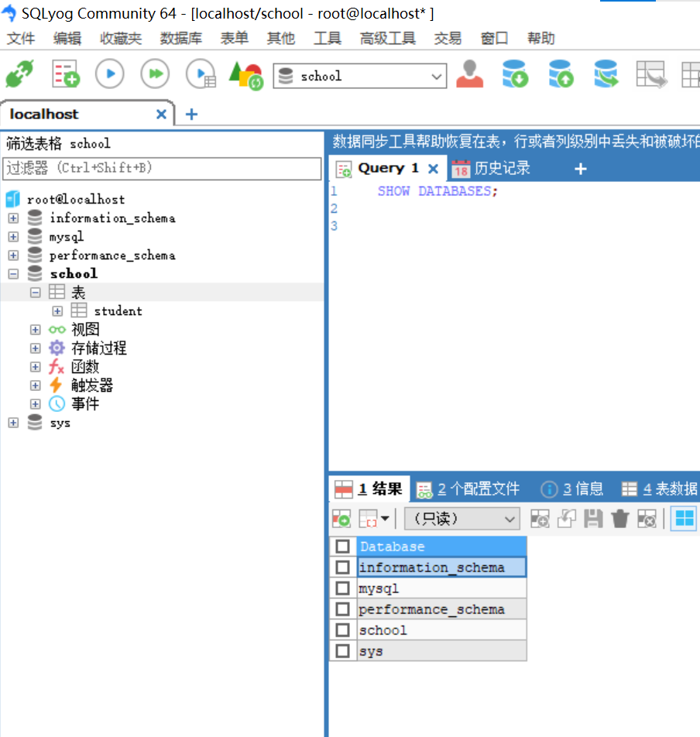700x737 pixels.
Task: Click the new connection icon in toolbar
Action: tap(19, 74)
